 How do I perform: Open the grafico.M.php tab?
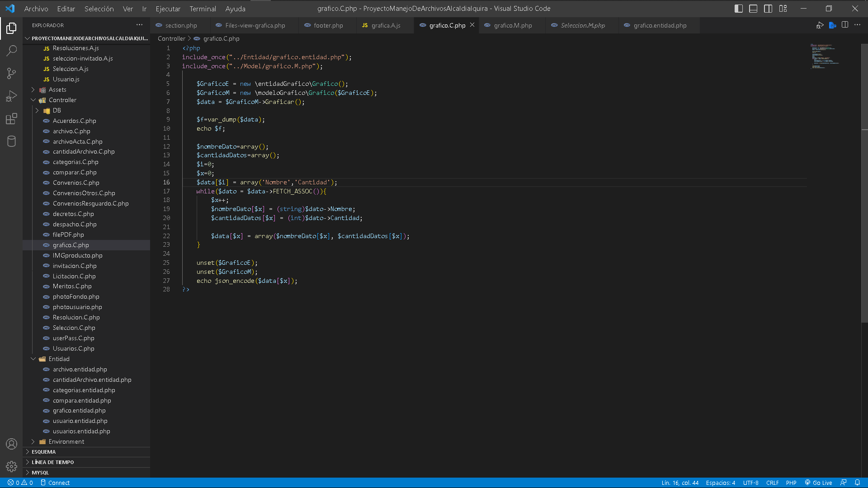(511, 25)
